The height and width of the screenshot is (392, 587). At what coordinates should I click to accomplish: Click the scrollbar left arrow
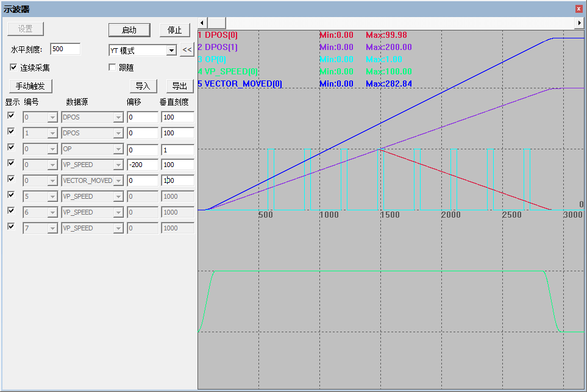pos(202,23)
